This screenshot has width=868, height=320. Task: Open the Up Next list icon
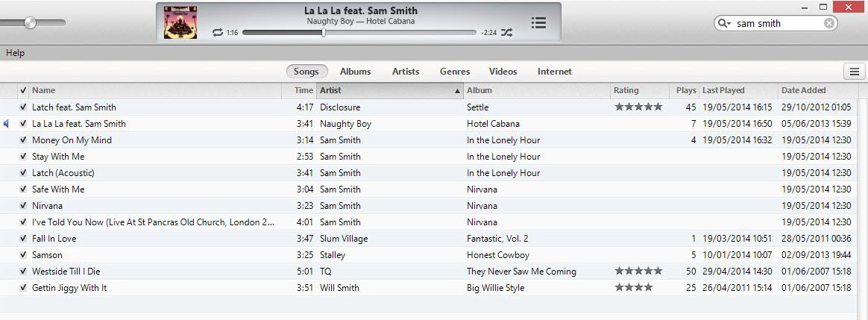tap(538, 22)
